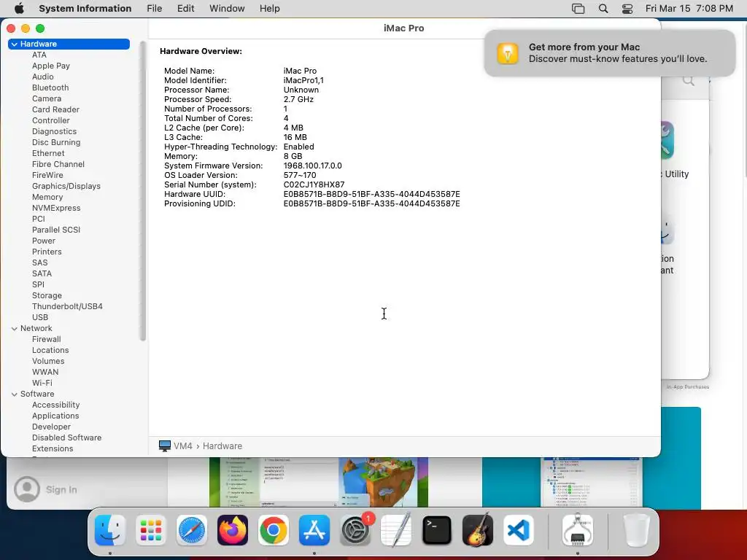Open Spotlight search in menu bar
Viewport: 747px width, 560px height.
[x=603, y=9]
